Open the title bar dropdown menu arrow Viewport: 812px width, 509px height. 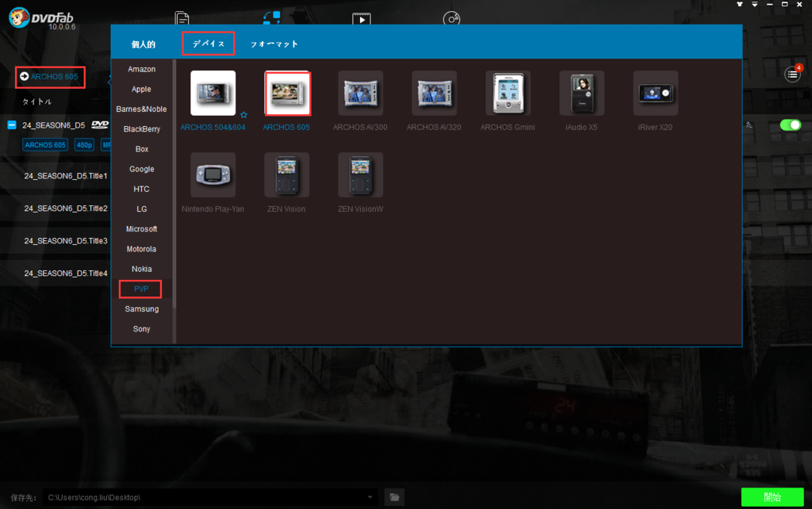pos(755,4)
